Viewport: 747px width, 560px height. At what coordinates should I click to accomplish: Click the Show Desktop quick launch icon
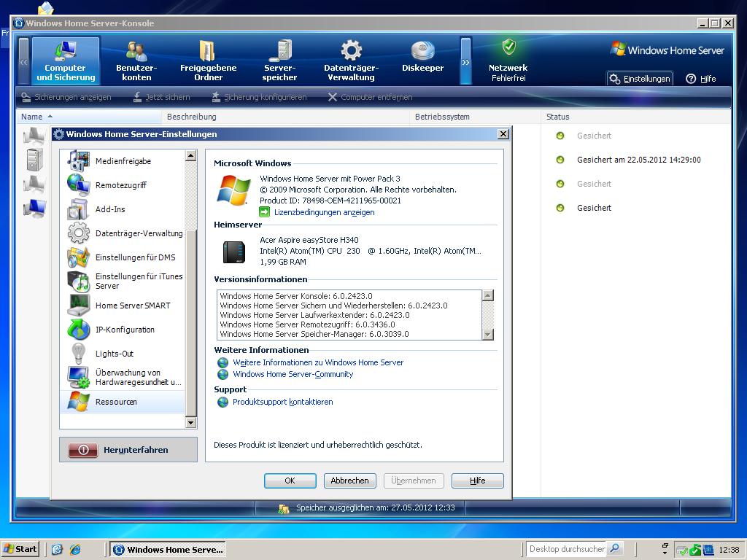point(57,550)
